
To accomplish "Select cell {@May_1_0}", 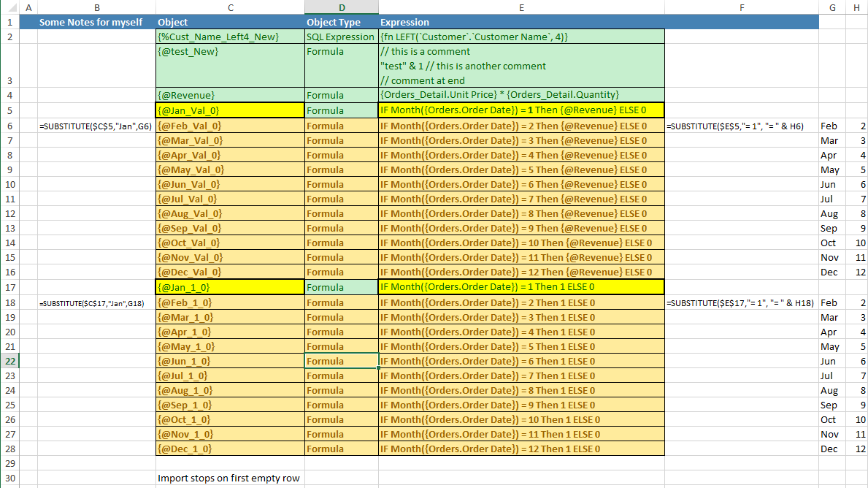I will pyautogui.click(x=230, y=347).
